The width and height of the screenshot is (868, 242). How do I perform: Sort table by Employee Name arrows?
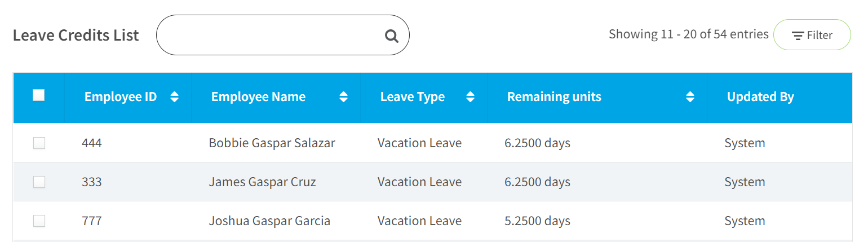click(344, 97)
